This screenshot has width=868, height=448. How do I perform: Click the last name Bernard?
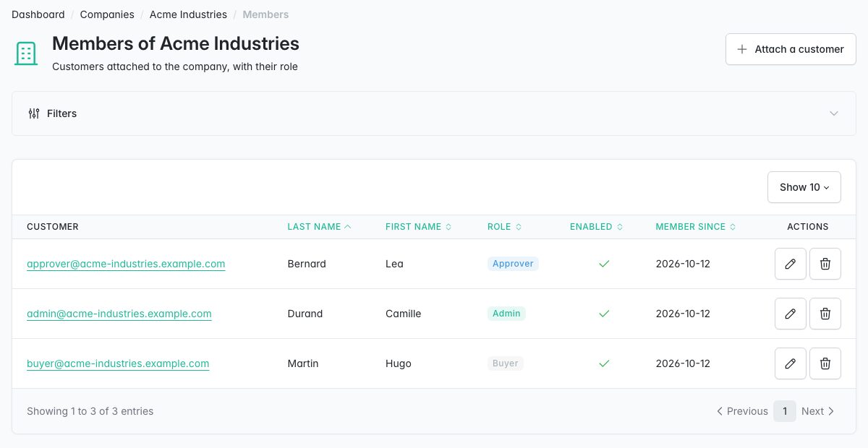pyautogui.click(x=307, y=264)
